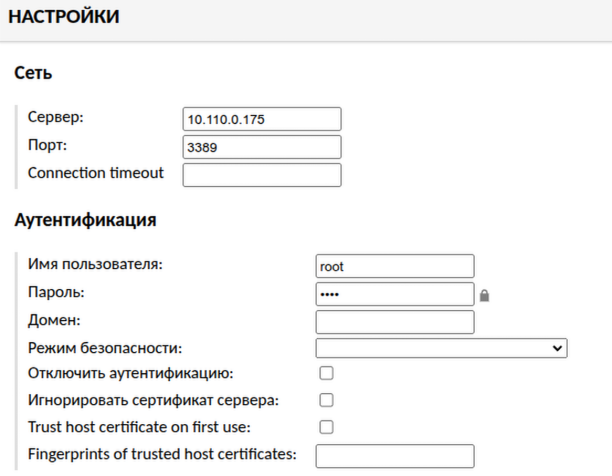
Task: Click the Режим безопасности: label
Action: tap(106, 348)
